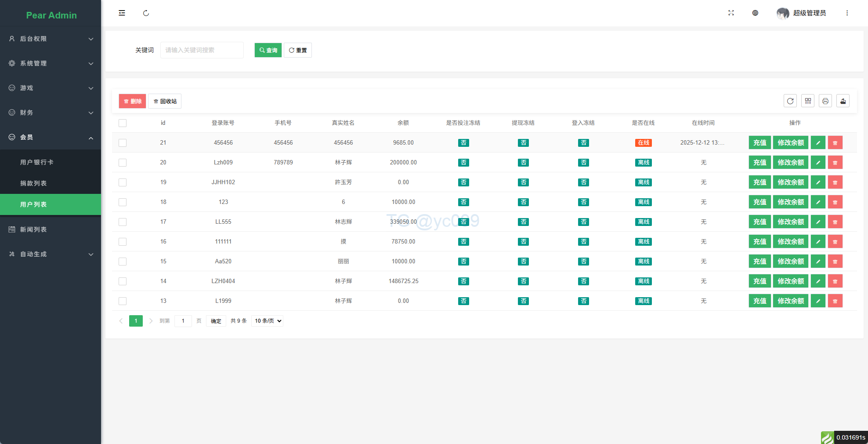Enter fullscreen using the expand icon
The height and width of the screenshot is (444, 868).
coord(731,13)
